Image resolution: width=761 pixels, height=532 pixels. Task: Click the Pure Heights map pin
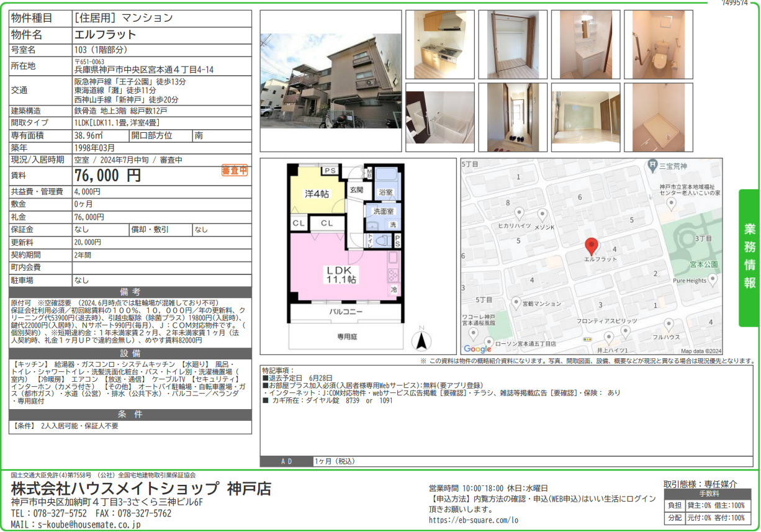713,280
